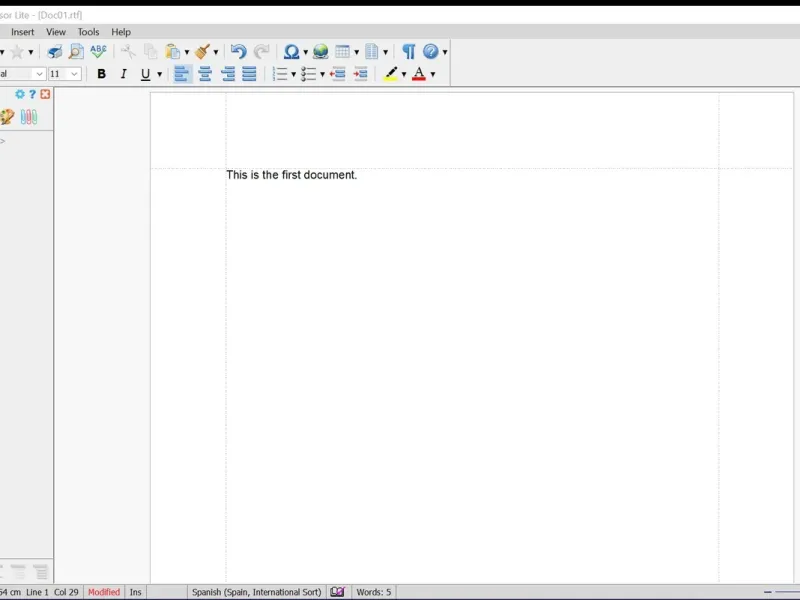
Task: Click the Columns icon
Action: tap(372, 52)
